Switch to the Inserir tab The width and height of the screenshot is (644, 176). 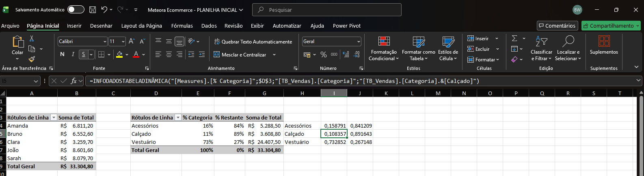pos(74,26)
